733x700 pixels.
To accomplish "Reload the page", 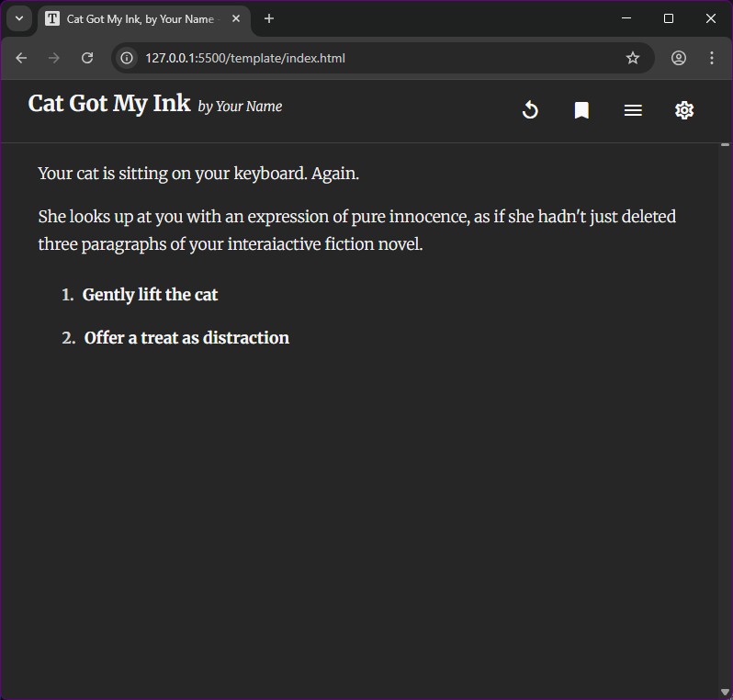I will coord(87,58).
